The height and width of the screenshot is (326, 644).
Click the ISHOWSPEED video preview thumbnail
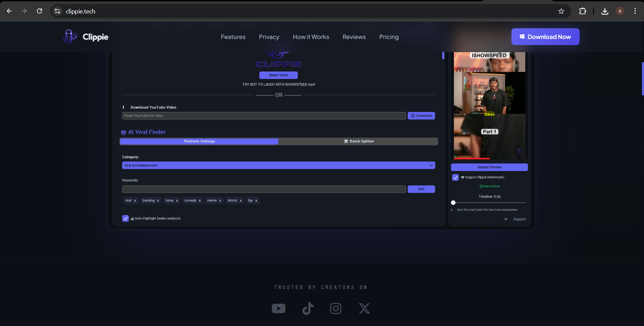coord(489,106)
